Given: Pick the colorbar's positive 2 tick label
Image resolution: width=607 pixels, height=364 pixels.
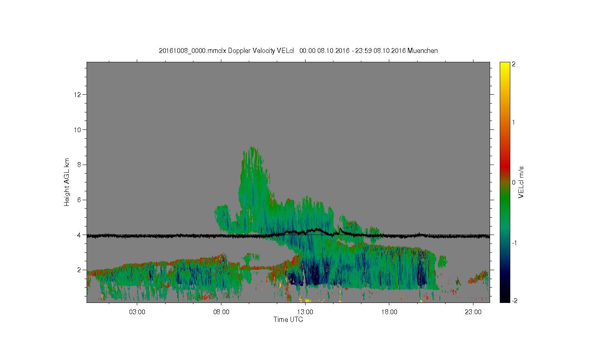Looking at the screenshot, I should (514, 64).
